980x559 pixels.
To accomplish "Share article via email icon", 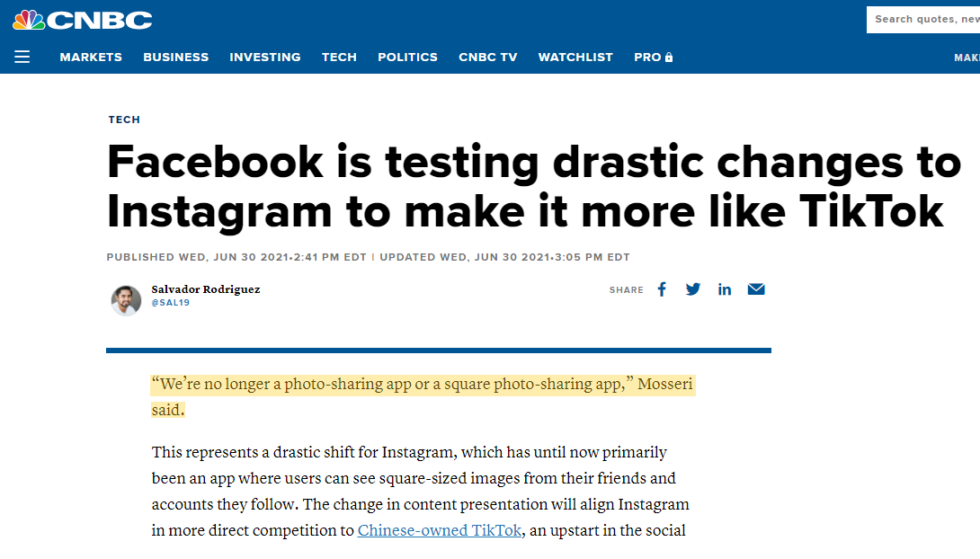I will point(756,289).
